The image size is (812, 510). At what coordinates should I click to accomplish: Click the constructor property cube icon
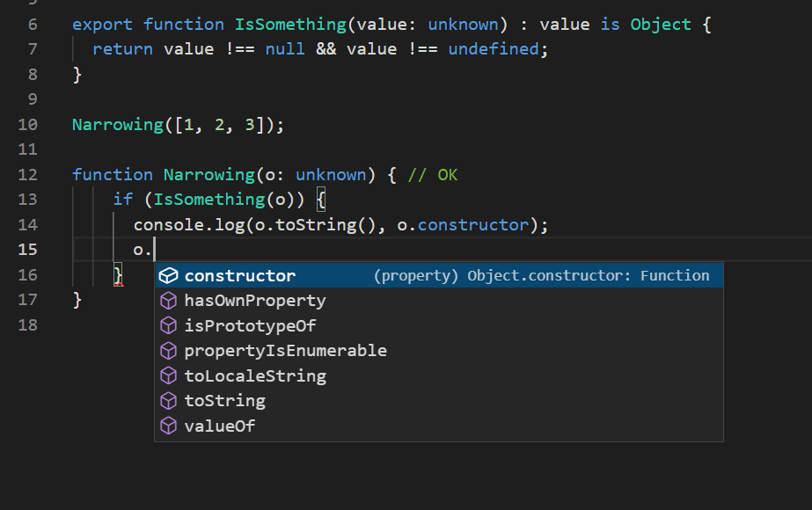pos(168,275)
